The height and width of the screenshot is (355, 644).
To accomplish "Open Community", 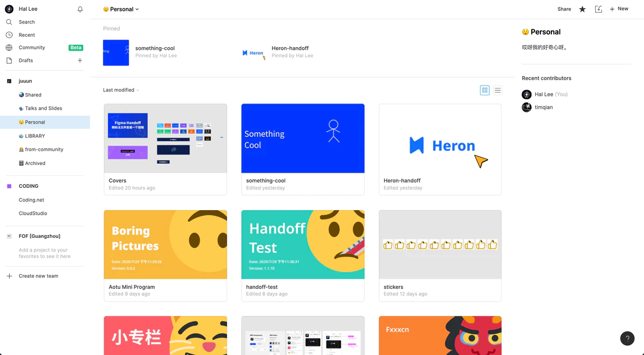I will pos(32,48).
